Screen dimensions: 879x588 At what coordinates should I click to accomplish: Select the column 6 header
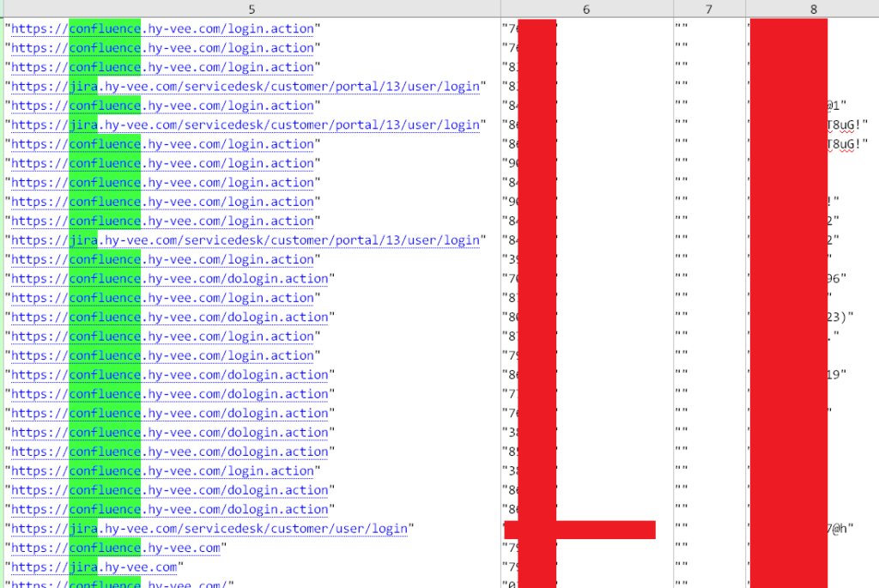click(x=586, y=9)
